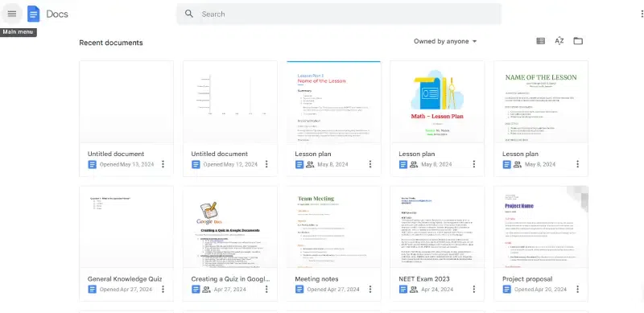The height and width of the screenshot is (313, 644).
Task: Click the Opened May 13, 2024 date text
Action: 127,164
